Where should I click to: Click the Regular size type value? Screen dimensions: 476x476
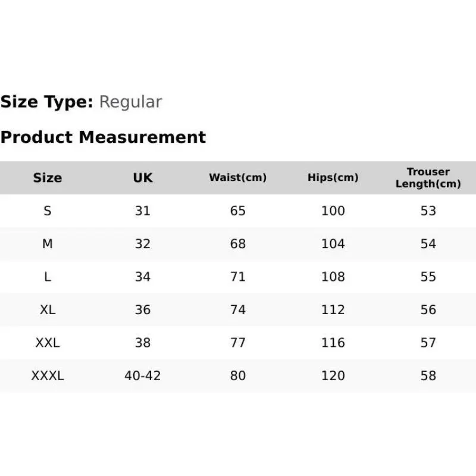pyautogui.click(x=130, y=102)
